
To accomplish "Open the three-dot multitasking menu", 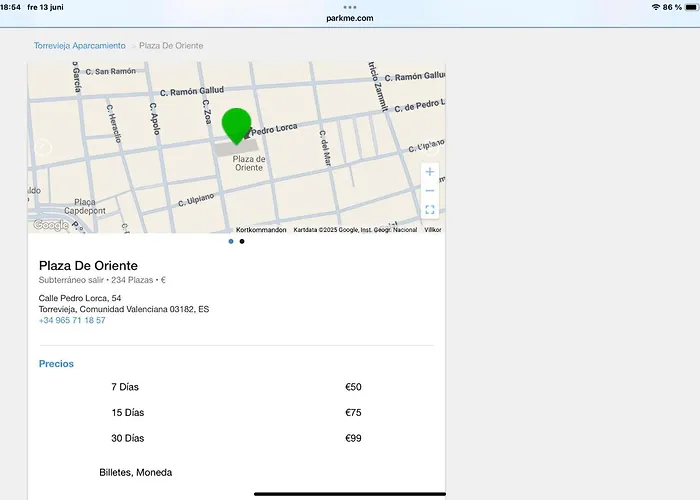I will 350,7.
